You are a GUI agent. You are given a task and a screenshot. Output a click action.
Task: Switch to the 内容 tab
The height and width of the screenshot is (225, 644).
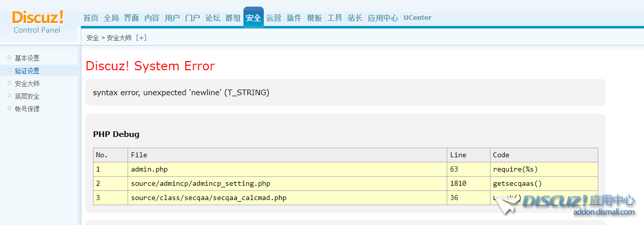click(x=151, y=18)
